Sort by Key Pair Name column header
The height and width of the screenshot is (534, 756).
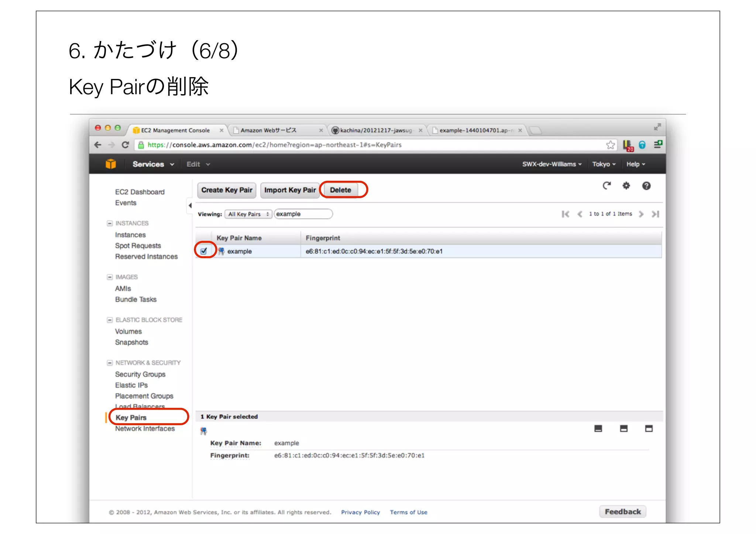(x=256, y=238)
